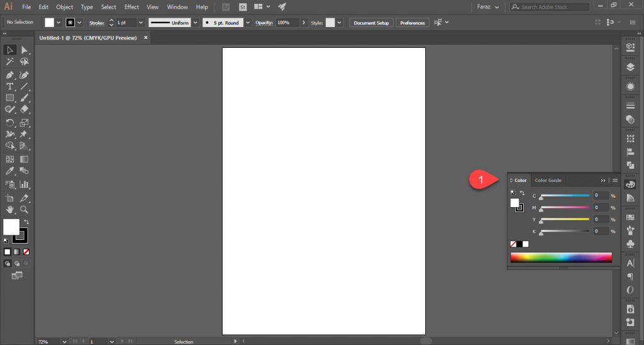
Task: Select the Eyedropper tool
Action: click(x=10, y=171)
